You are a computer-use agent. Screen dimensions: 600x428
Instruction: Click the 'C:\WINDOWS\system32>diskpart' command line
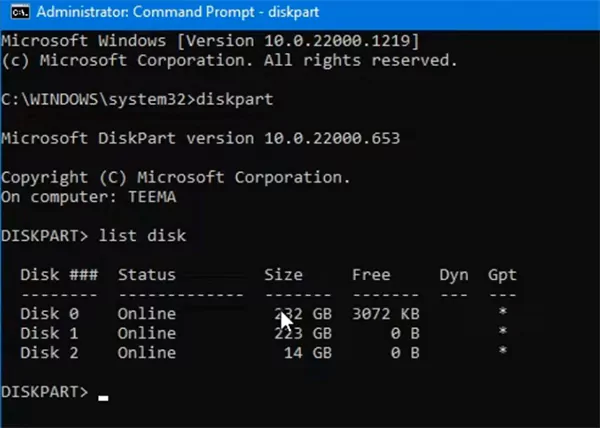coord(137,99)
